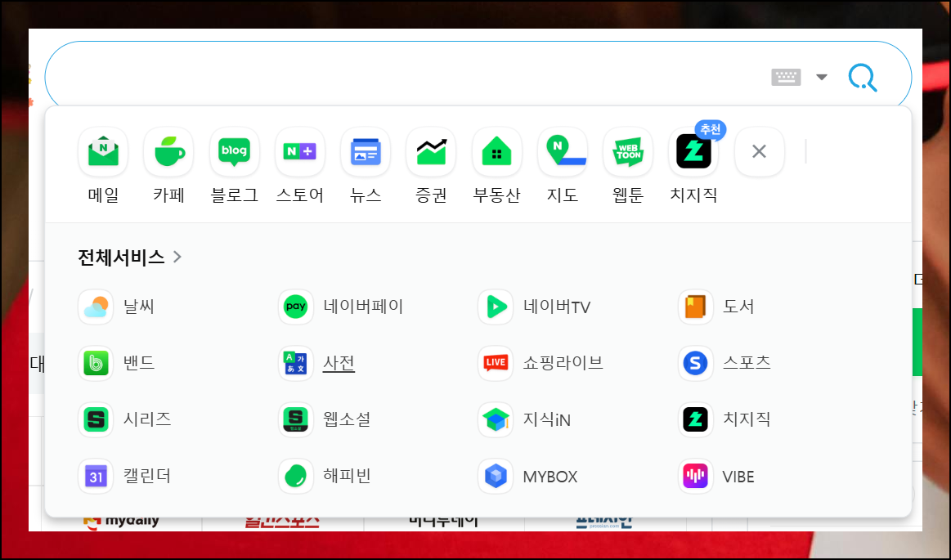Image resolution: width=951 pixels, height=560 pixels.
Task: Open the 웹툰 (Webtoon) shortcut icon
Action: click(x=628, y=151)
